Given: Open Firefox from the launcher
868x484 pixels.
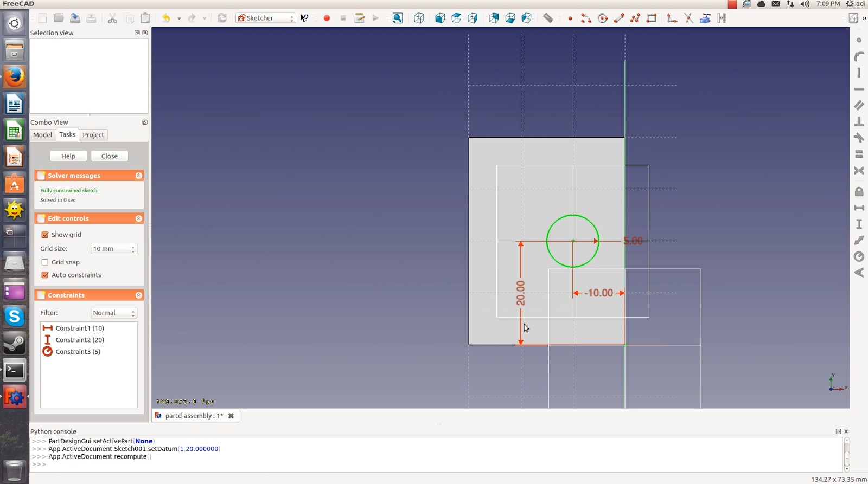Looking at the screenshot, I should pos(15,77).
